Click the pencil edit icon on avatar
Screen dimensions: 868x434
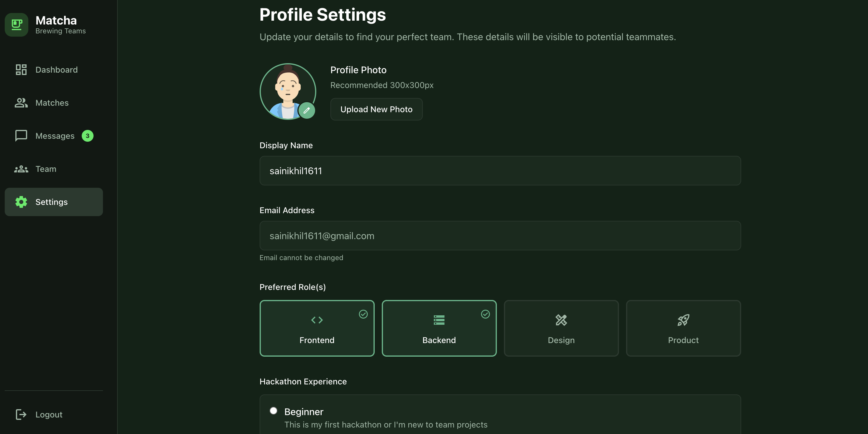coord(307,110)
